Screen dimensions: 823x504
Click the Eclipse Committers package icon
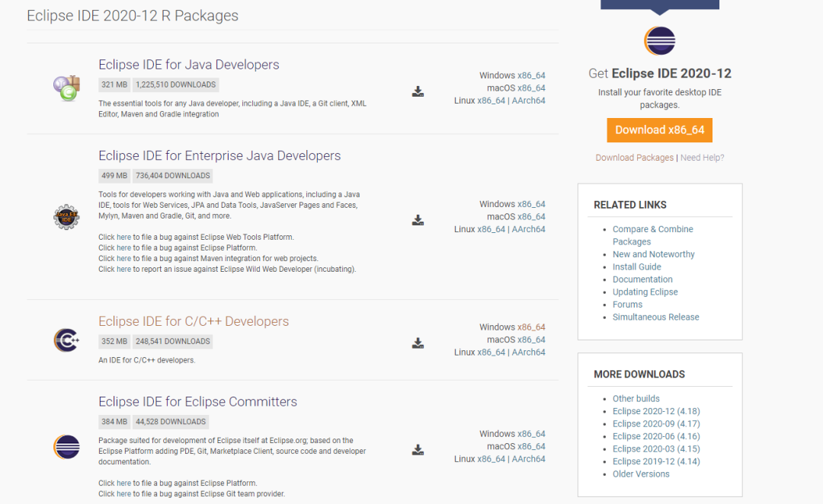click(x=66, y=448)
